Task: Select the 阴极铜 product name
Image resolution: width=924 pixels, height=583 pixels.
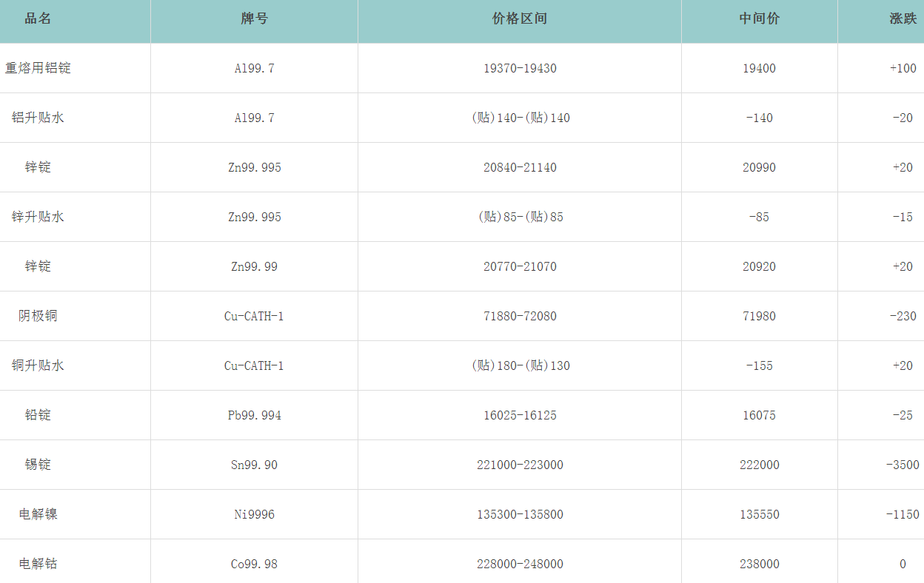Action: (38, 316)
